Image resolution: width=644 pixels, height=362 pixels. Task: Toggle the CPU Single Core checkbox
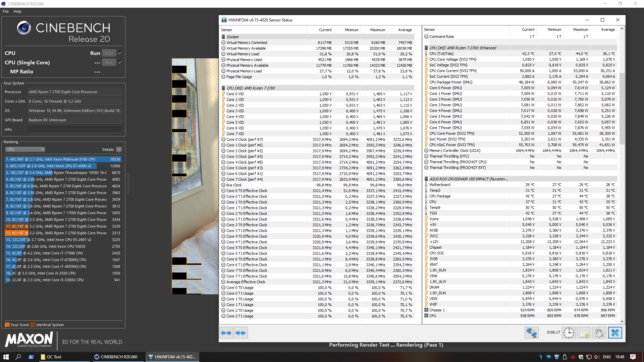tap(120, 62)
